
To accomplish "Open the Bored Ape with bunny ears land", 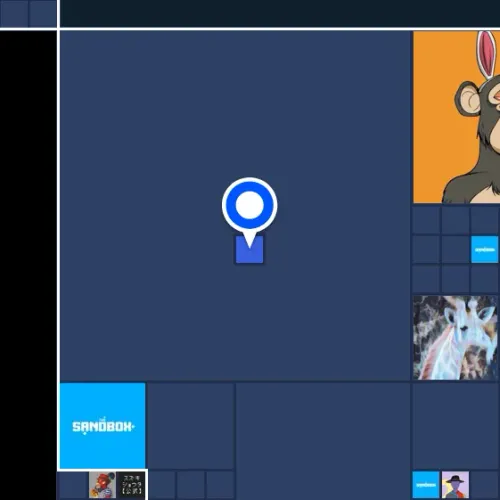I will point(456,117).
